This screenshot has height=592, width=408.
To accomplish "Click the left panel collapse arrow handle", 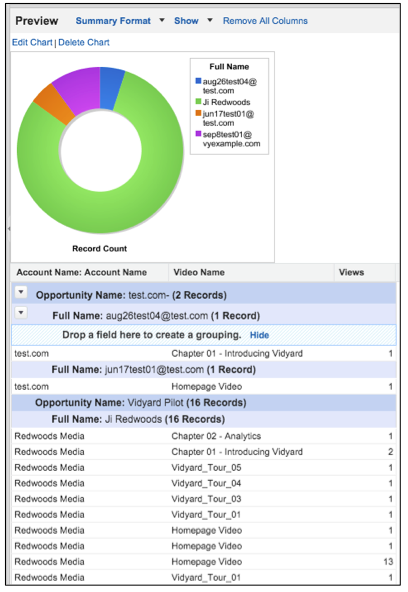I will (x=9, y=228).
